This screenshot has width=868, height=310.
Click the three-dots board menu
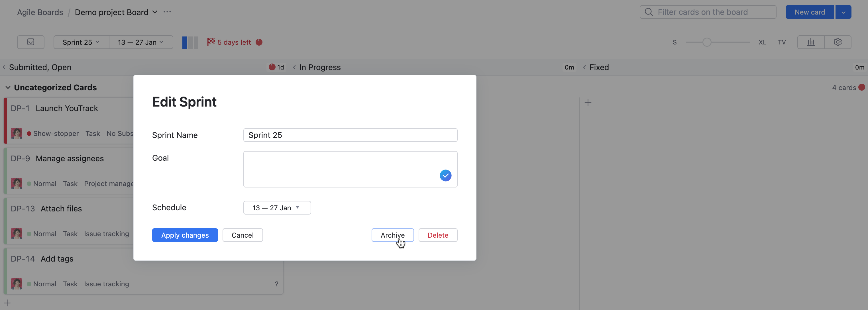[x=167, y=12]
